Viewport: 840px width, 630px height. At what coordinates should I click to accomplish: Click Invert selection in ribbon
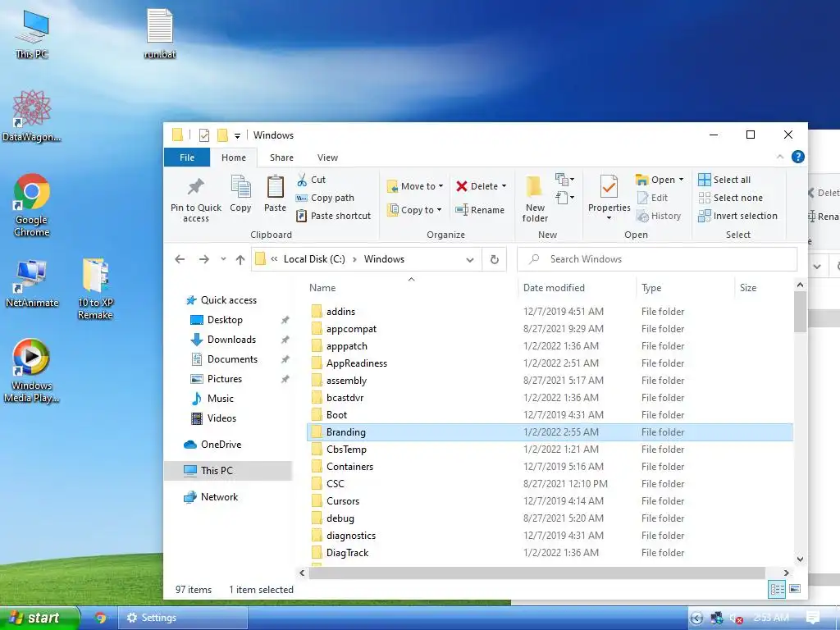coord(737,216)
